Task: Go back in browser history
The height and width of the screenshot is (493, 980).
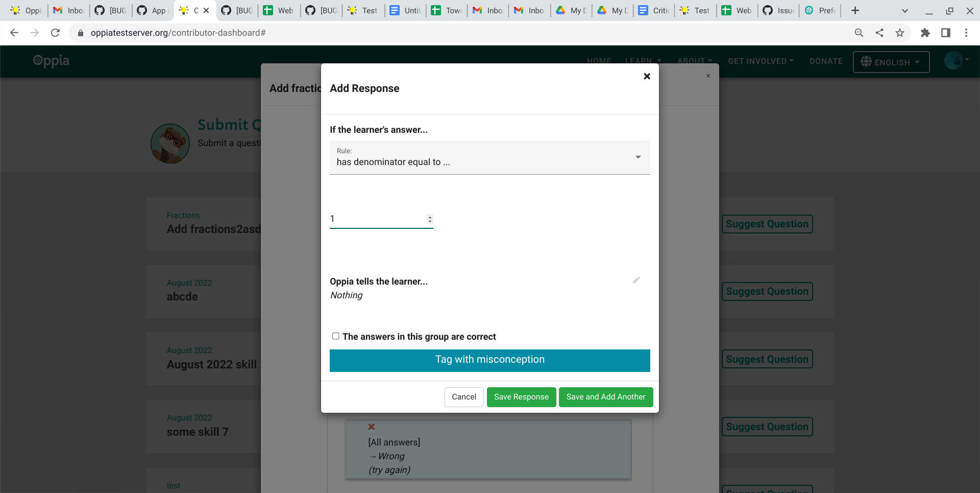Action: coord(14,33)
